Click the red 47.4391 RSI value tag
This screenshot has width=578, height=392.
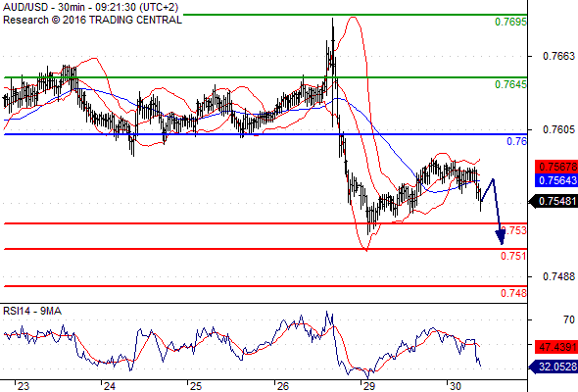[556, 347]
